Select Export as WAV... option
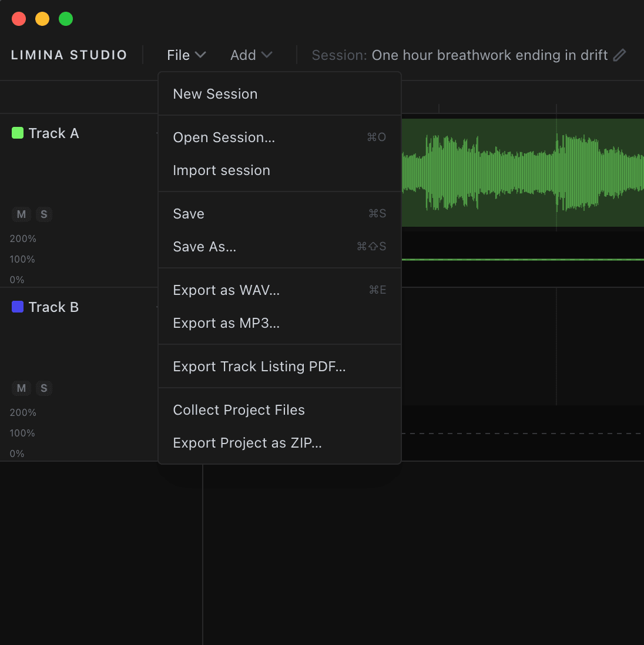 coord(280,290)
